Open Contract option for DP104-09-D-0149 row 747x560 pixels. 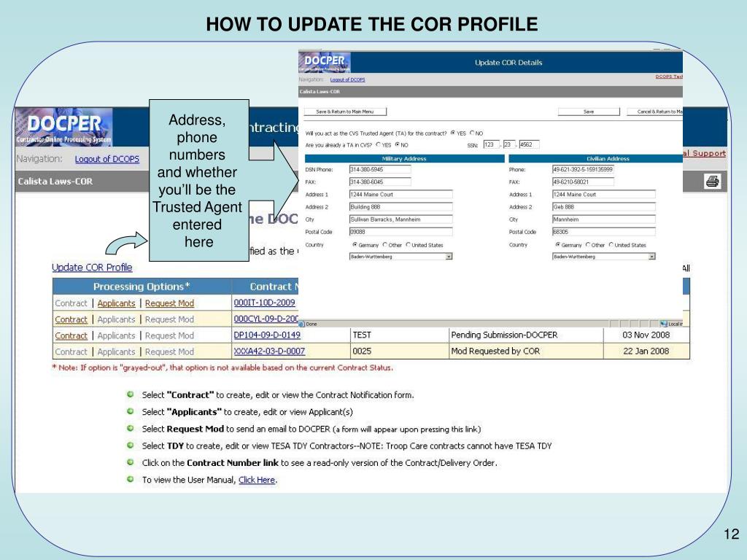point(71,335)
